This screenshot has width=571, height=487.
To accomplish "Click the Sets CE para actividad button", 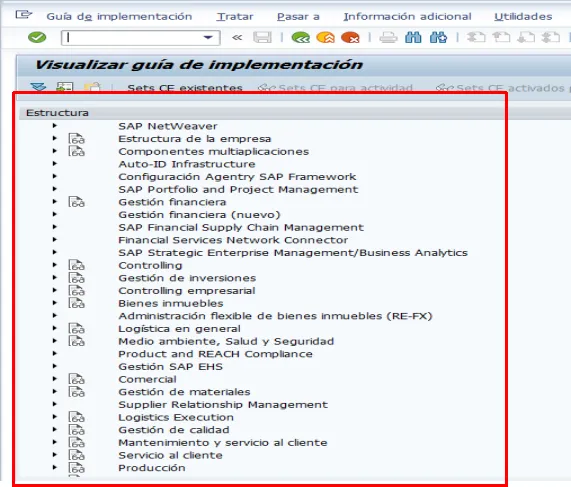I will click(x=335, y=88).
